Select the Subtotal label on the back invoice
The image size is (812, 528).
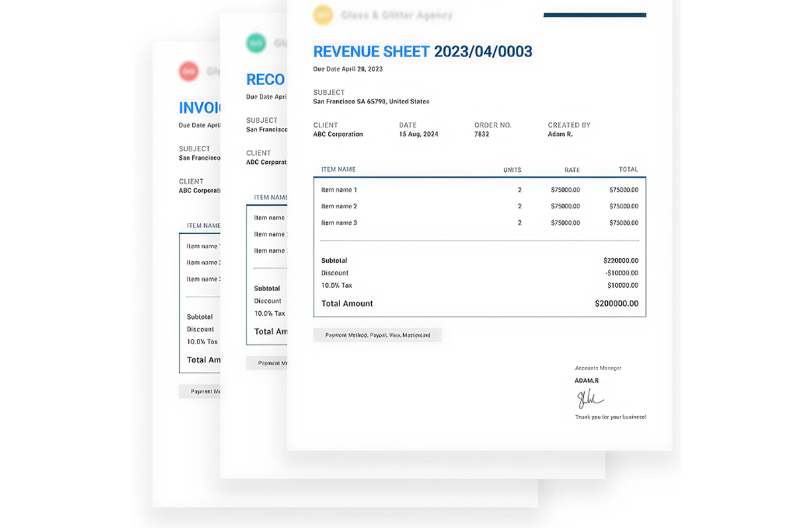(x=200, y=317)
